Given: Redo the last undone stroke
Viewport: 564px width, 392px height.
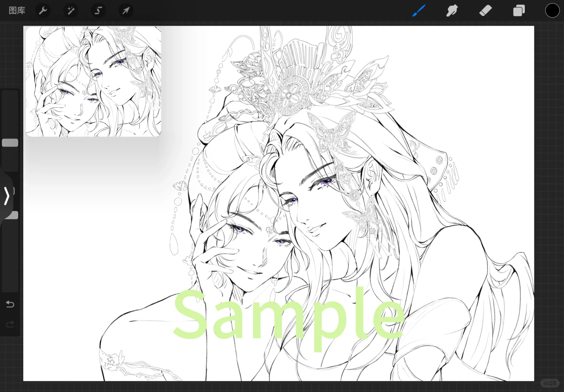Looking at the screenshot, I should [10, 324].
